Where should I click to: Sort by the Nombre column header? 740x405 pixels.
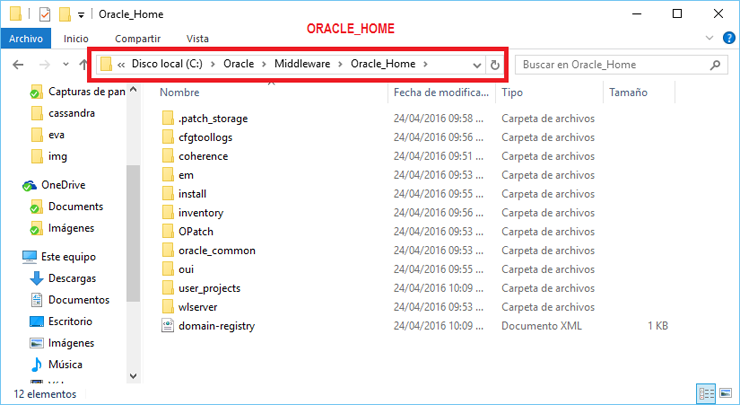[179, 93]
